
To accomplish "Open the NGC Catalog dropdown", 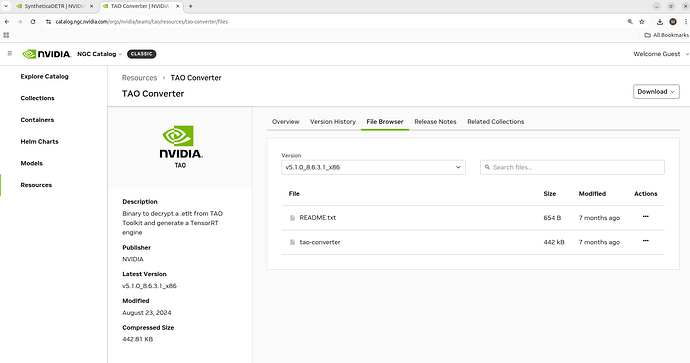I will click(99, 54).
